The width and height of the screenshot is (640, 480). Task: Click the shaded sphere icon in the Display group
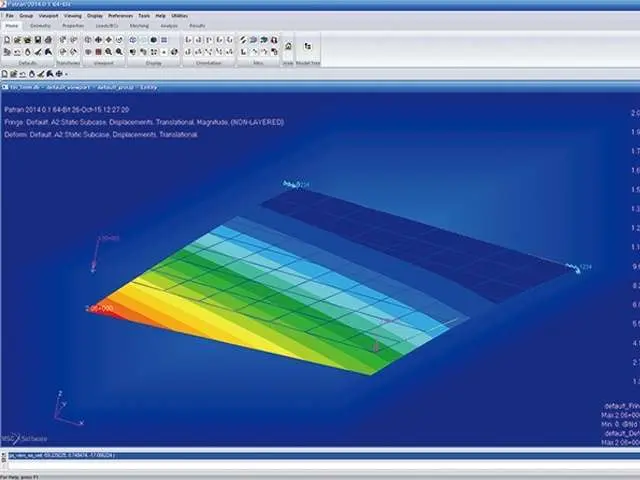pyautogui.click(x=151, y=40)
